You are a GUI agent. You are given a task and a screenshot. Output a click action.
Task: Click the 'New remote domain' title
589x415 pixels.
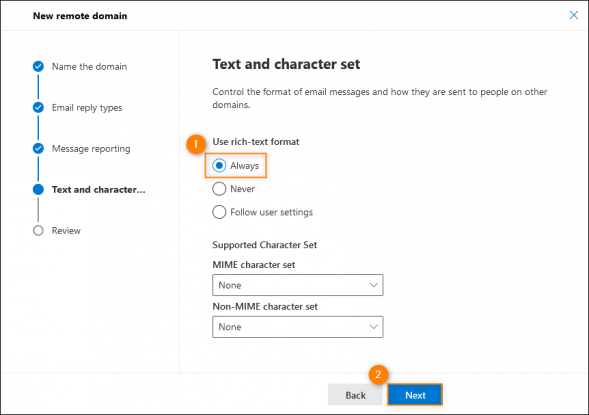(x=80, y=16)
